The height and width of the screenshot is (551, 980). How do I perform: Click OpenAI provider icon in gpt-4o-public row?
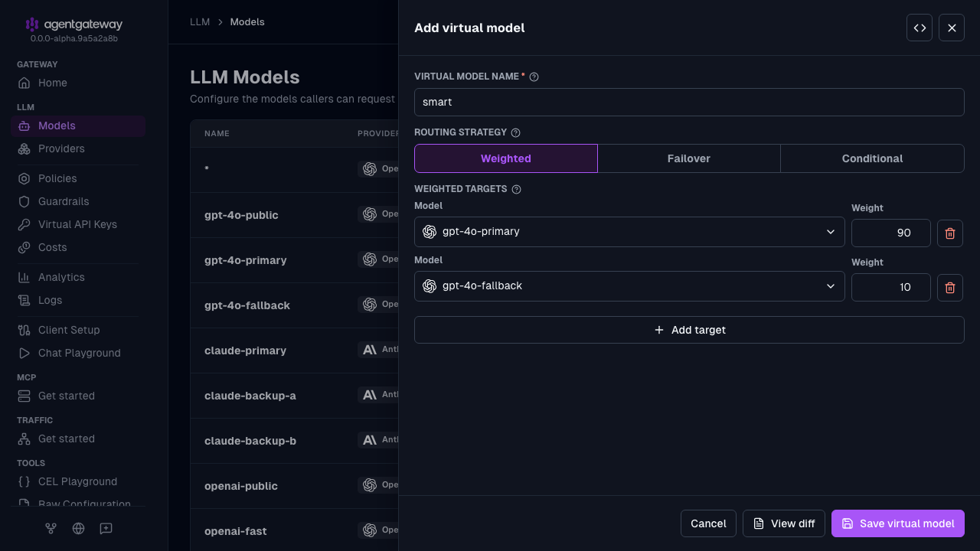(x=370, y=214)
